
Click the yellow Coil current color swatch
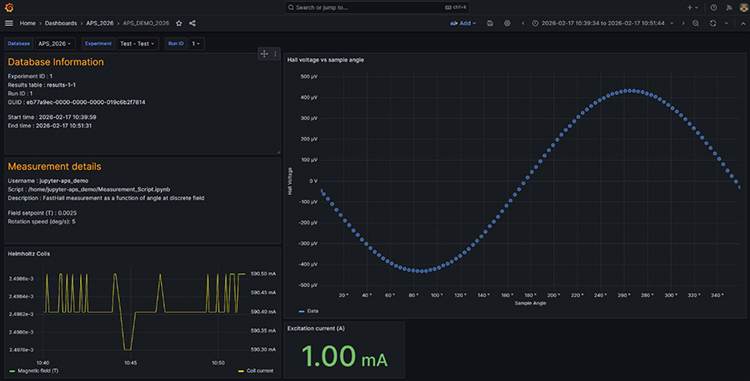tap(241, 371)
